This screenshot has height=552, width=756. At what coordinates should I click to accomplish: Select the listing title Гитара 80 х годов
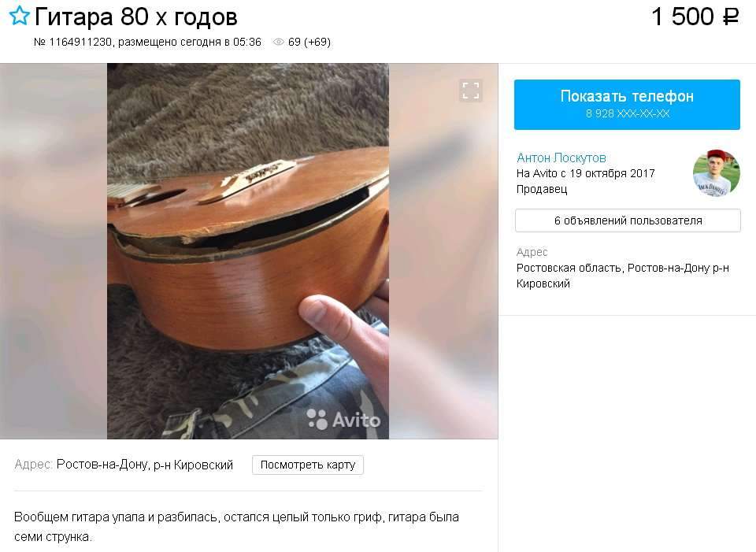pyautogui.click(x=136, y=17)
